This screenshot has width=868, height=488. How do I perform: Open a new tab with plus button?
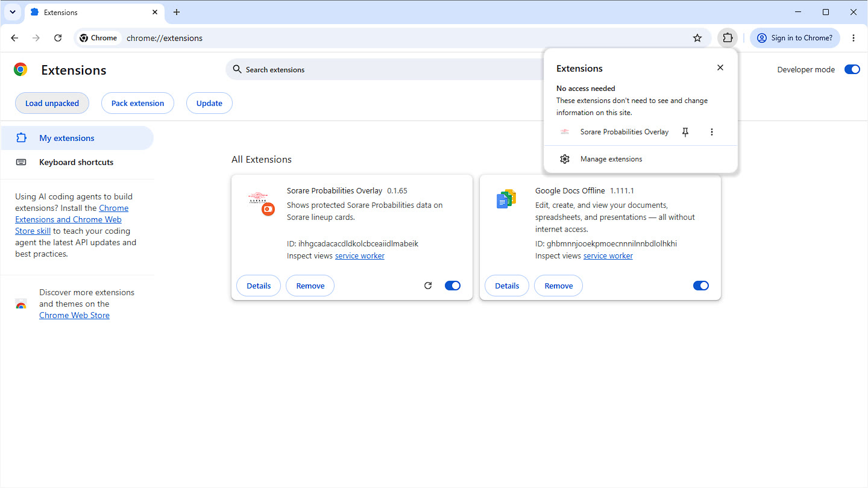pos(177,12)
